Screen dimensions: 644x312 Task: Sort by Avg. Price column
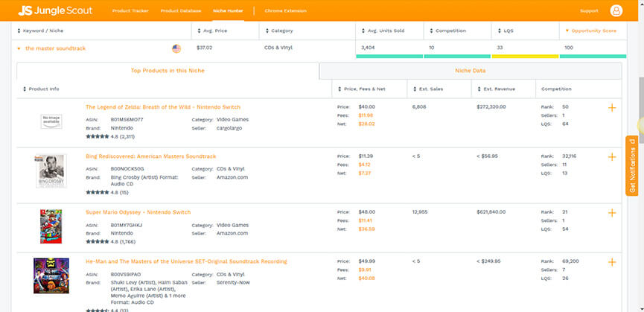(212, 31)
